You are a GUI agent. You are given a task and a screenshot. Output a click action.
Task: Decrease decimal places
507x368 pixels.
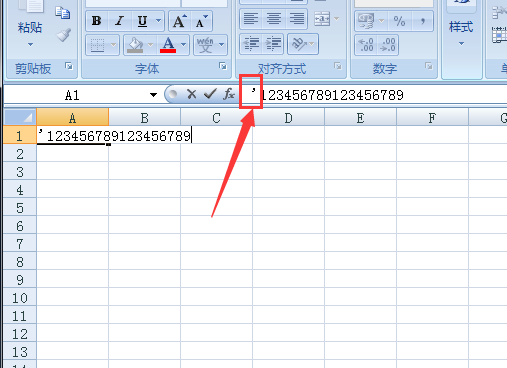[388, 45]
